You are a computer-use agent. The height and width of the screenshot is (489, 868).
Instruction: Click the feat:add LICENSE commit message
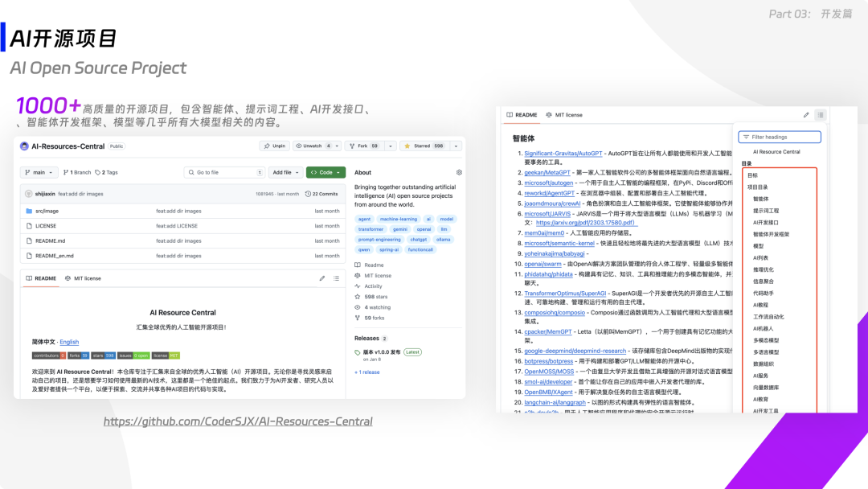[177, 226]
